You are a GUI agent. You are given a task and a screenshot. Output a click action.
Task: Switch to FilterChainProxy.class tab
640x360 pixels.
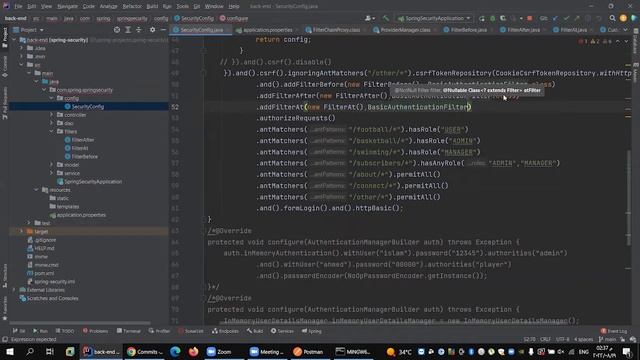336,30
